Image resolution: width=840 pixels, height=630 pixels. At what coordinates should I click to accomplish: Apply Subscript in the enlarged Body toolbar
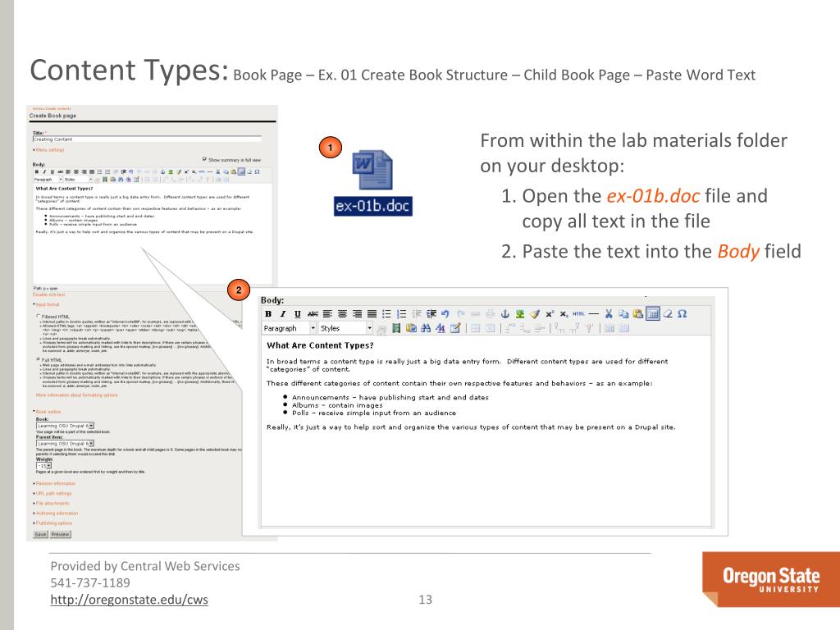coord(564,314)
